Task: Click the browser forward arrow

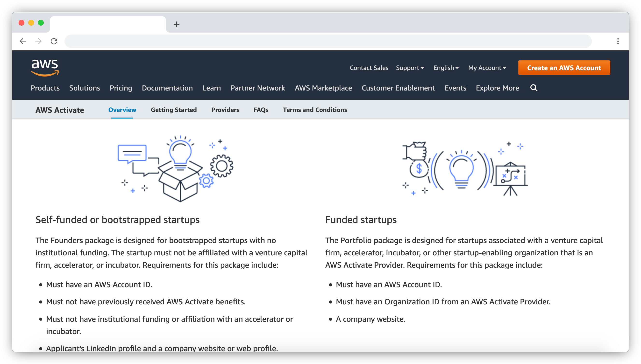Action: point(38,41)
